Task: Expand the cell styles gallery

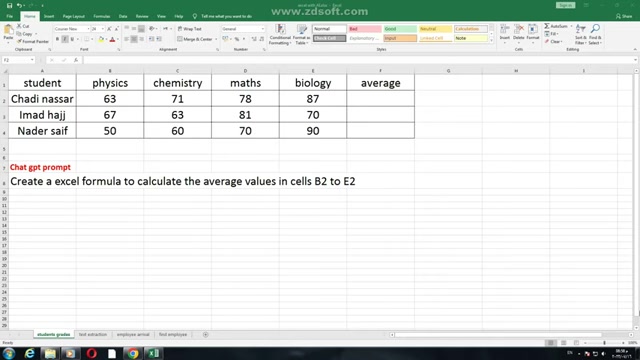Action: (491, 41)
